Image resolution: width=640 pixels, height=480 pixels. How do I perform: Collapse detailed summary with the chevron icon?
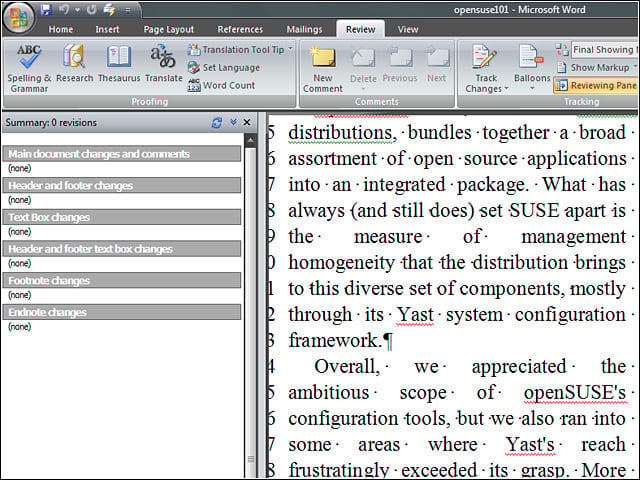point(233,122)
